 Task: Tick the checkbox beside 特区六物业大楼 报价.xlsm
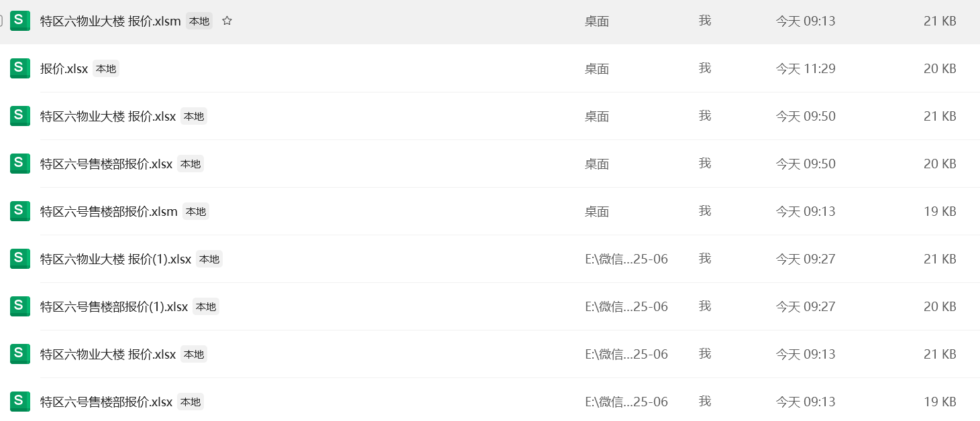point(1,21)
